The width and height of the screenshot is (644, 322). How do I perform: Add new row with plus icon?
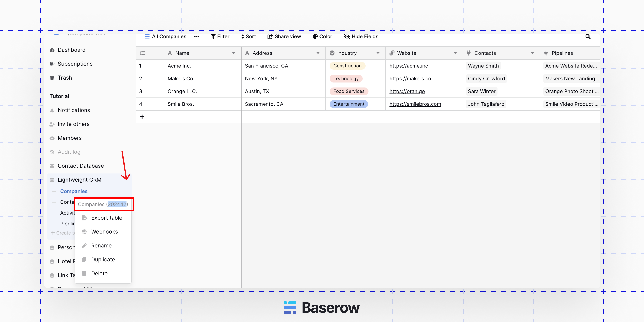pyautogui.click(x=142, y=117)
